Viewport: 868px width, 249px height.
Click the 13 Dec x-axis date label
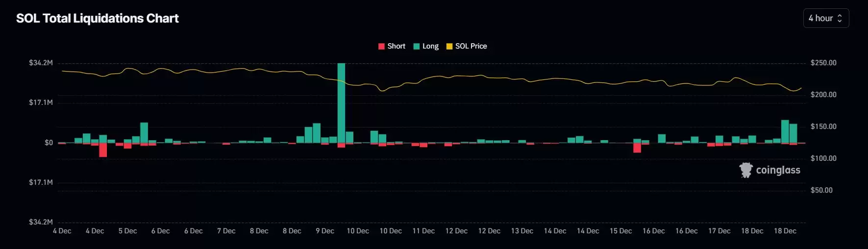[522, 231]
